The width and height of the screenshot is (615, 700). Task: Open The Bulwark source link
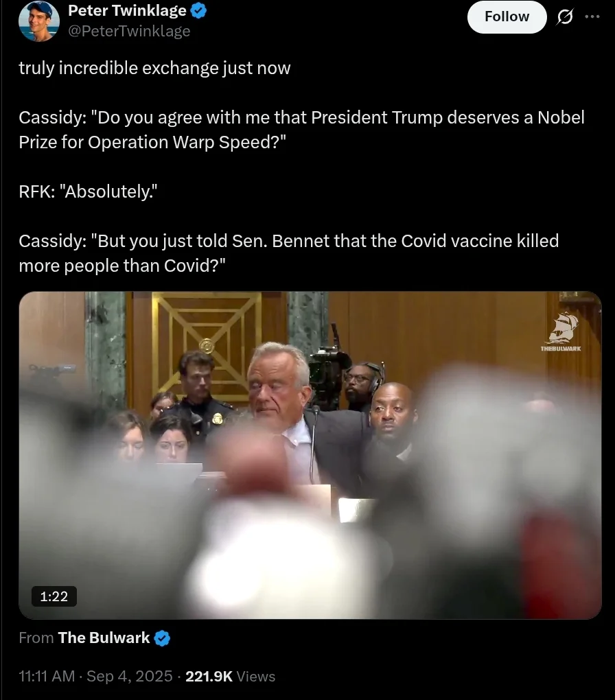pos(104,638)
